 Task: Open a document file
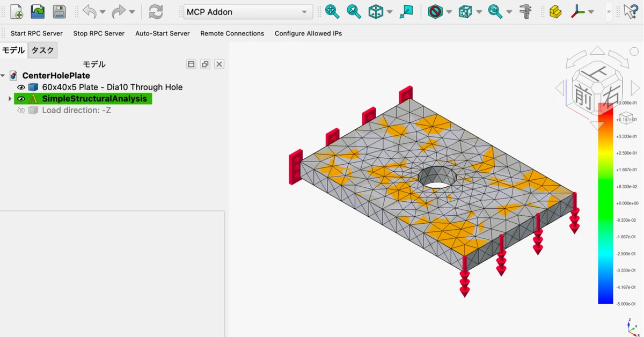pyautogui.click(x=38, y=11)
